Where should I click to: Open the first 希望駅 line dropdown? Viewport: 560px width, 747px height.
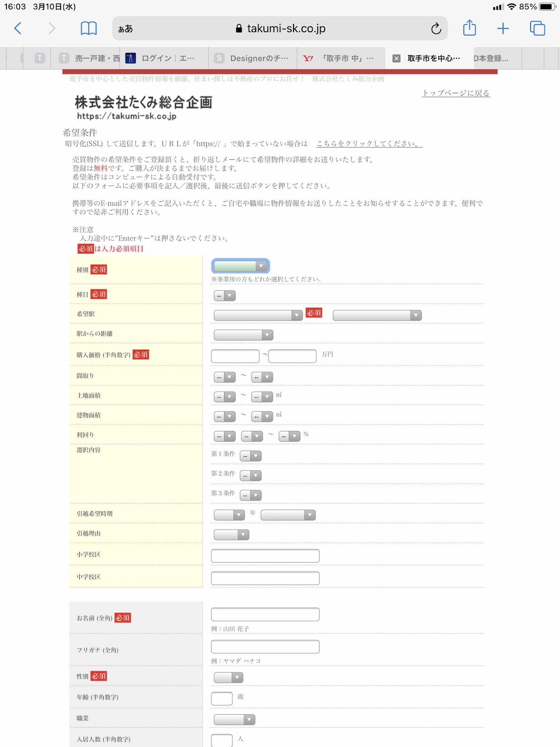(x=258, y=315)
